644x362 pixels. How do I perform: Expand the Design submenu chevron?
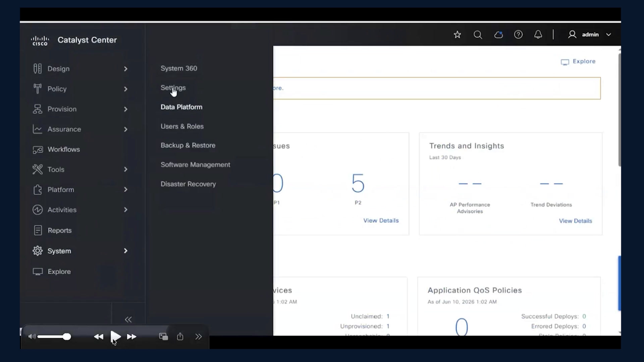(126, 69)
